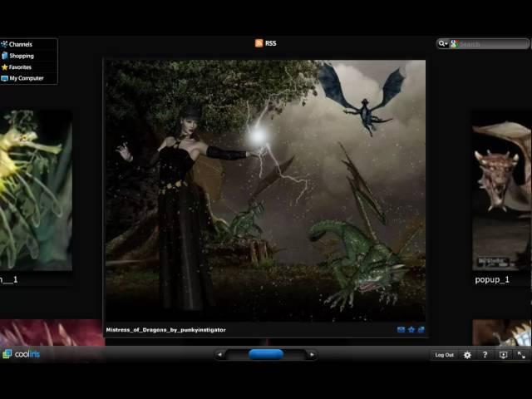Select the yellow sea dragon thumbnail

[x=36, y=190]
